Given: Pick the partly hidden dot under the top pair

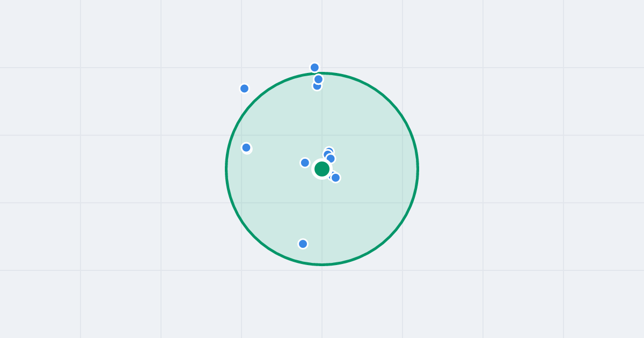Looking at the screenshot, I should click(x=317, y=87).
